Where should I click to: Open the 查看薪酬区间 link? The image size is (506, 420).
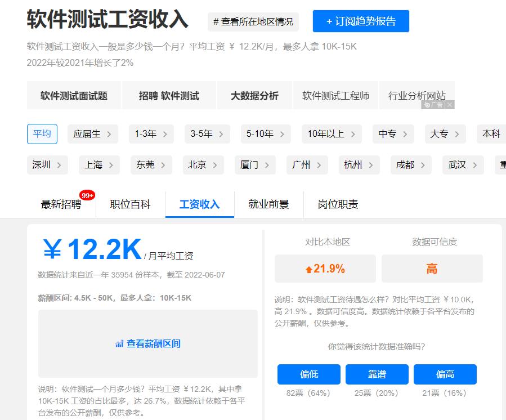pyautogui.click(x=153, y=343)
